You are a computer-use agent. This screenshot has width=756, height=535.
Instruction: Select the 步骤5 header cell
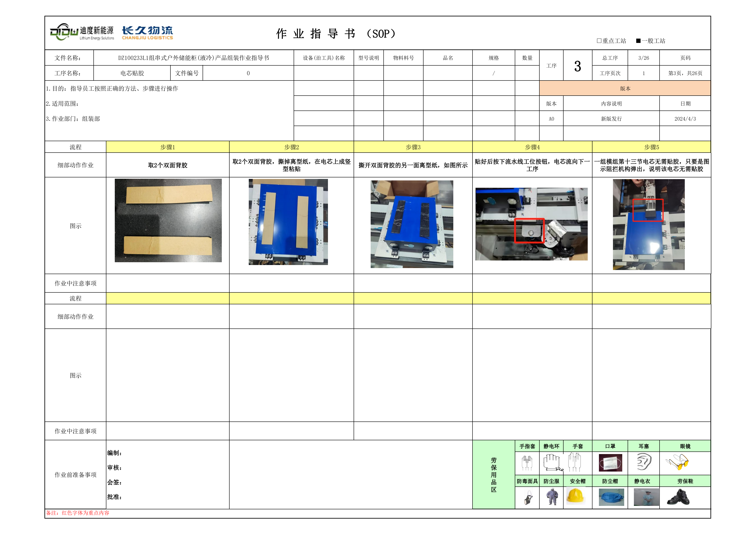[x=651, y=147]
